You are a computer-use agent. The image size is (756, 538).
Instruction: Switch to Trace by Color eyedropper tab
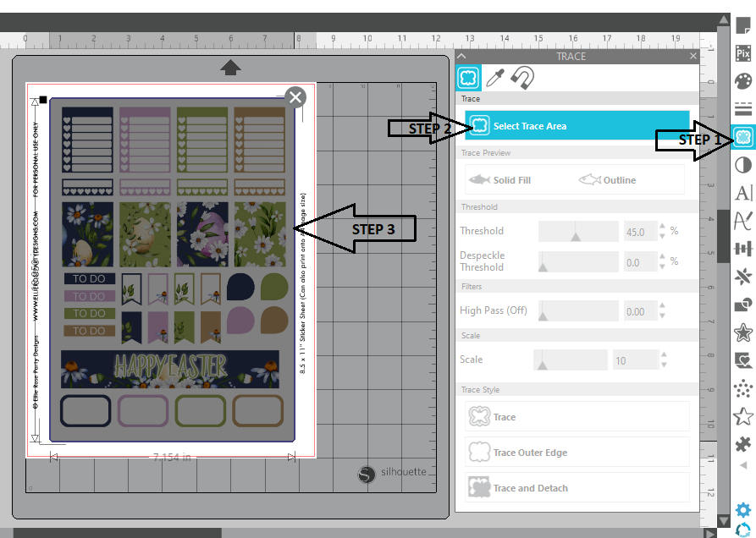coord(495,78)
